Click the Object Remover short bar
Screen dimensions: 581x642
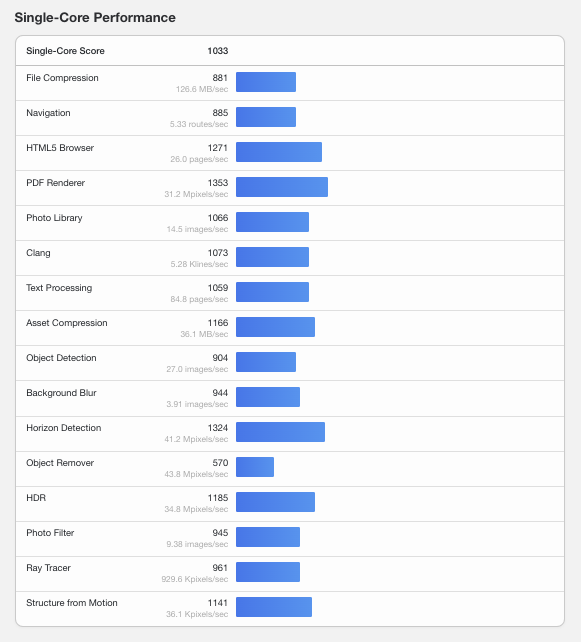point(255,467)
